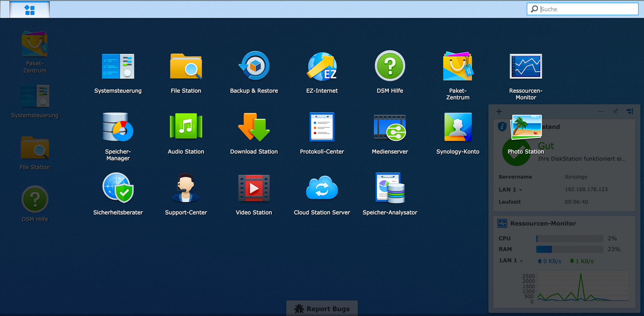Click the IP address 192.168.178.123
Image resolution: width=644 pixels, height=316 pixels.
click(x=586, y=189)
